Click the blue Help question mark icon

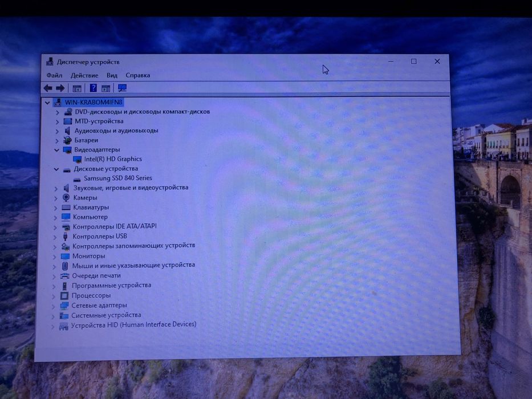coord(93,88)
